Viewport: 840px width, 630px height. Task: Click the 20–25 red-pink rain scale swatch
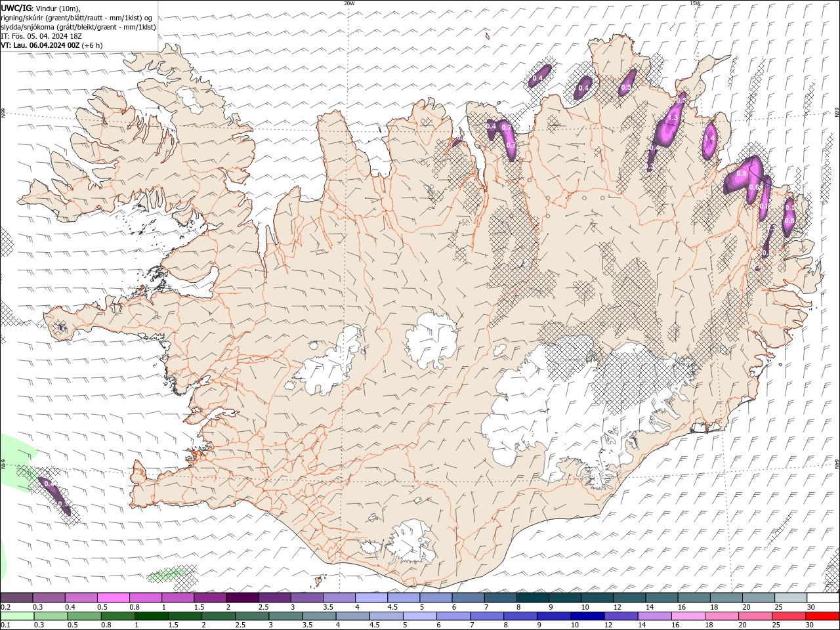754,616
